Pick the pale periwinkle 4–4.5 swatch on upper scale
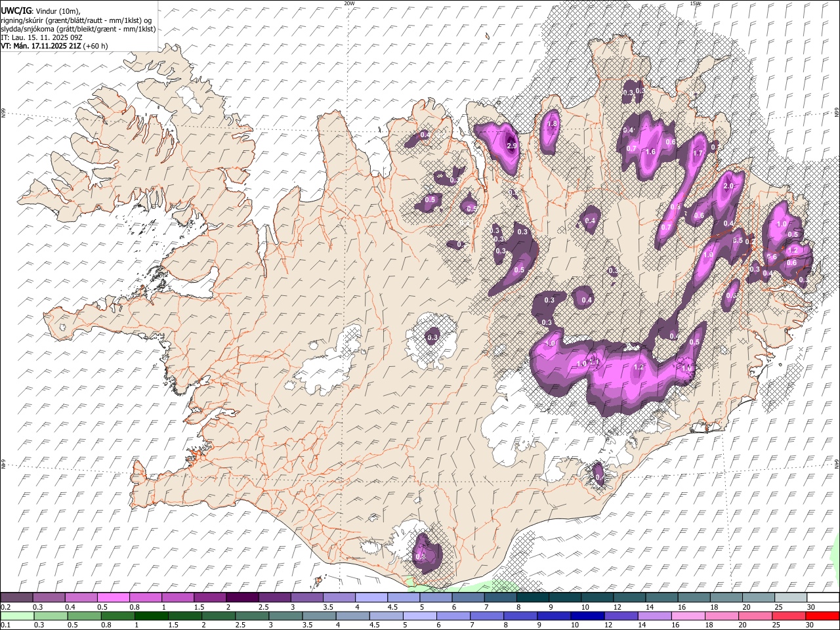Image resolution: width=840 pixels, height=630 pixels. (x=371, y=598)
